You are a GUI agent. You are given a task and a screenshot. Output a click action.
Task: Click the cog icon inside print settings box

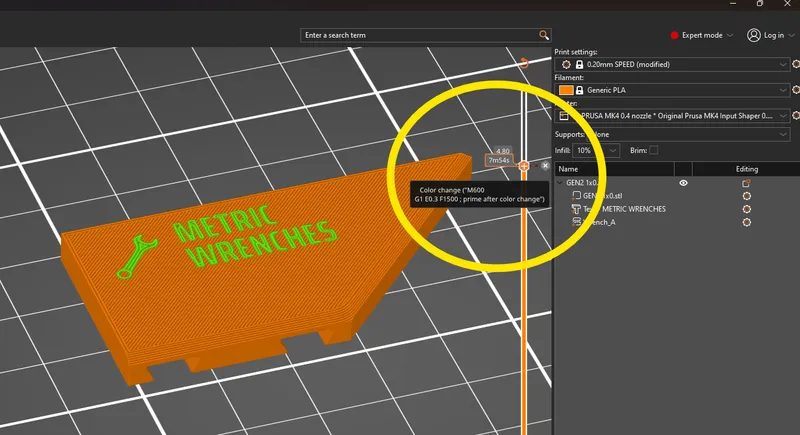tap(566, 64)
